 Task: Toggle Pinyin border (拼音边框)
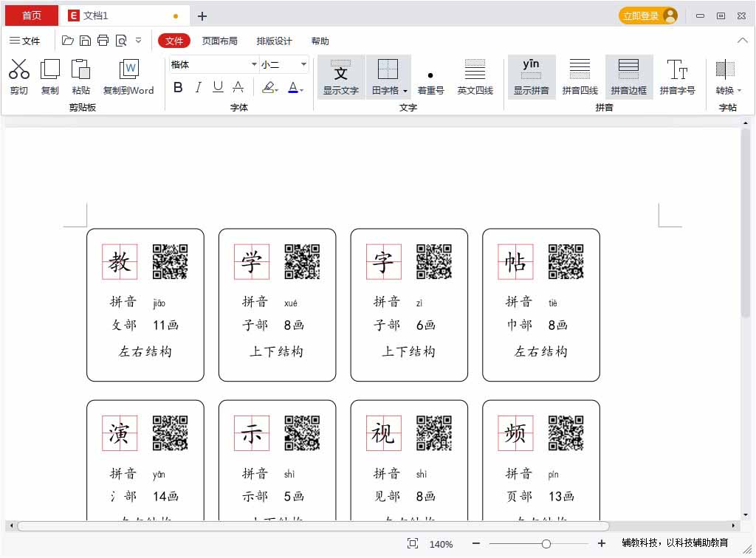click(629, 77)
